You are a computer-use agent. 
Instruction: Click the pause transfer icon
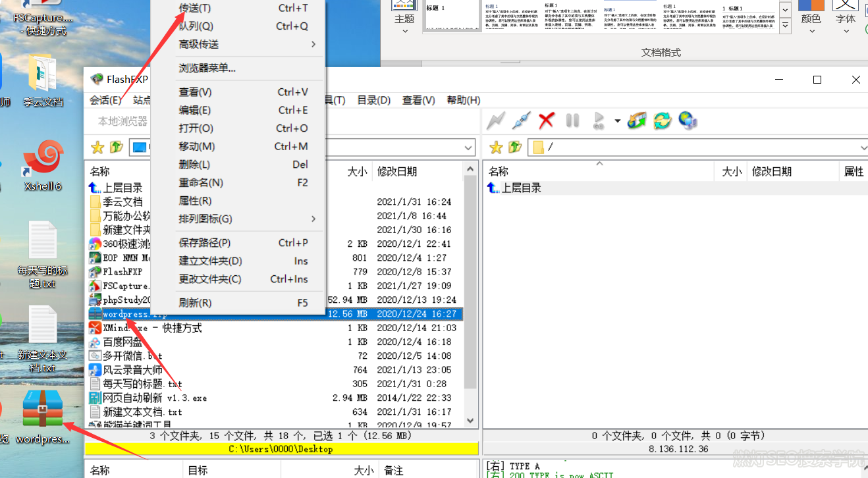click(572, 120)
